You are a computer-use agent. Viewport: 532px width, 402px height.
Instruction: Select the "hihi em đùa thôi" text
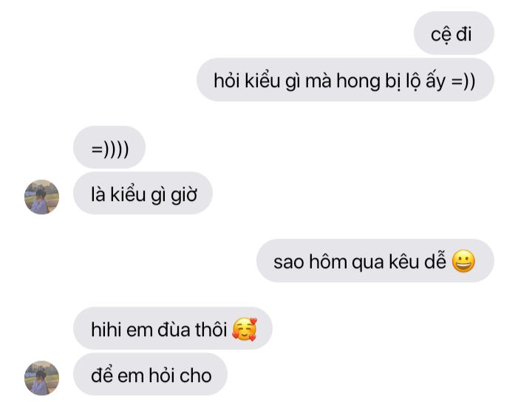click(x=159, y=330)
